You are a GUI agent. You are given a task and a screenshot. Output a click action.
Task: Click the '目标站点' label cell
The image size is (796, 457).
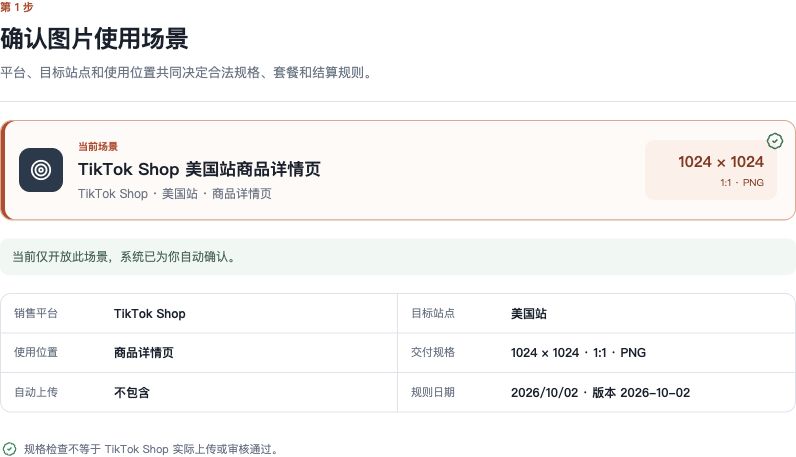click(x=433, y=313)
